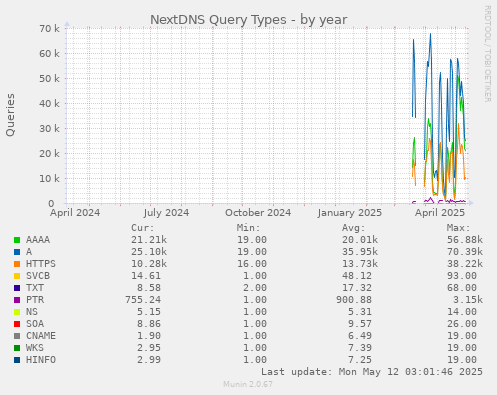
Task: Click the Cur: column header
Action: [143, 228]
